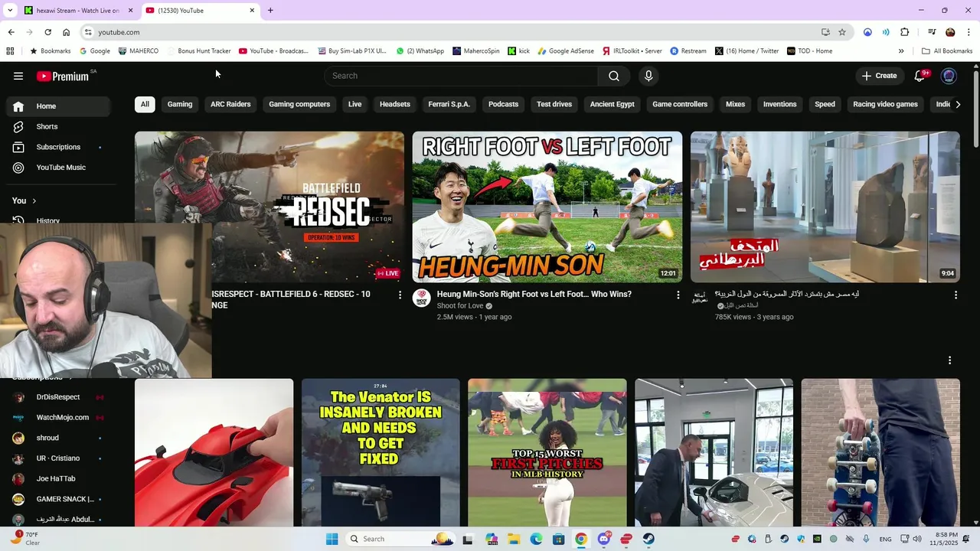The width and height of the screenshot is (980, 551).
Task: Open the All Bookmarks folder
Action: click(x=947, y=51)
